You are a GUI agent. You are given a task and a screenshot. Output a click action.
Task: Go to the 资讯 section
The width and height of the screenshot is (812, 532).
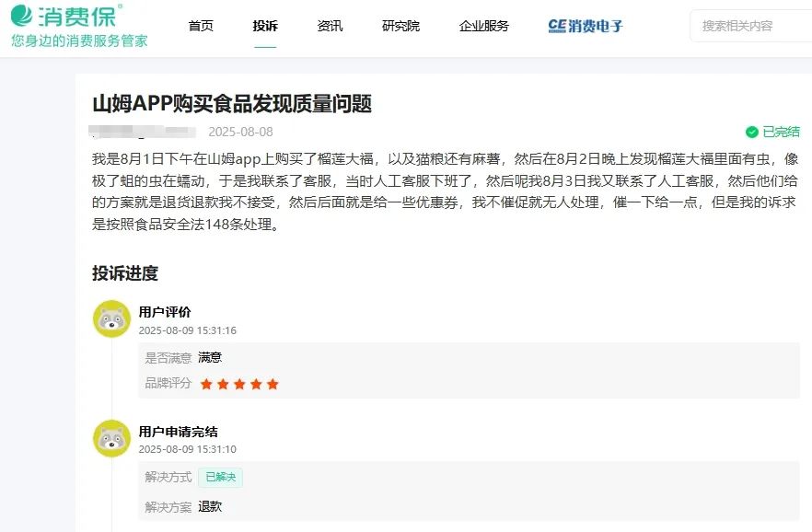[330, 26]
